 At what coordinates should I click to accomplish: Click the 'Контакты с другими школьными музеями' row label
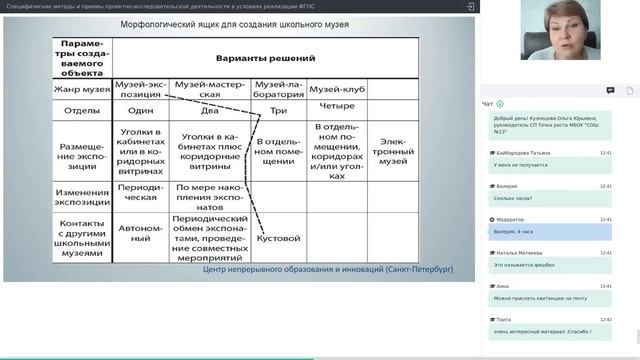coord(82,238)
